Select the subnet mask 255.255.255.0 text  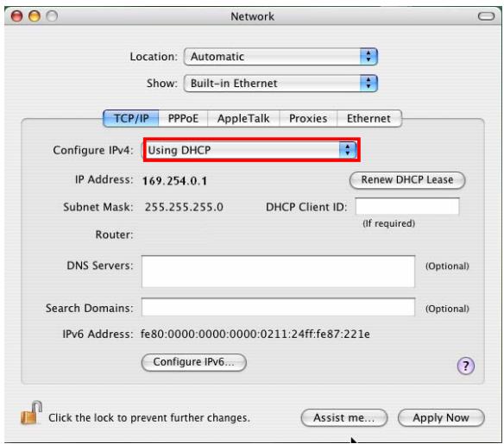point(184,207)
